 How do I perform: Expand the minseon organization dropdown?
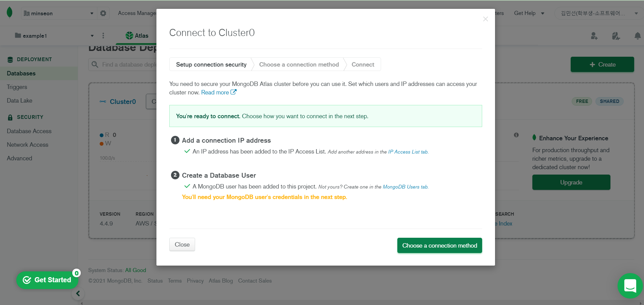(x=59, y=13)
